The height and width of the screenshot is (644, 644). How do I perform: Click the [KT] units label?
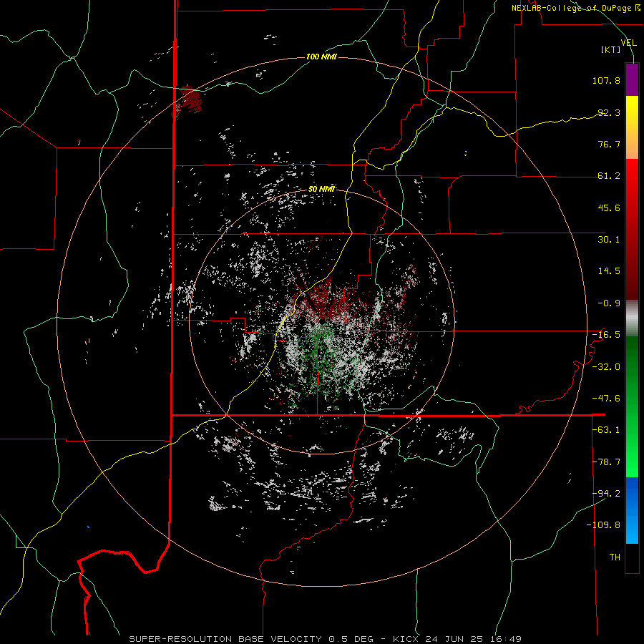pos(611,49)
